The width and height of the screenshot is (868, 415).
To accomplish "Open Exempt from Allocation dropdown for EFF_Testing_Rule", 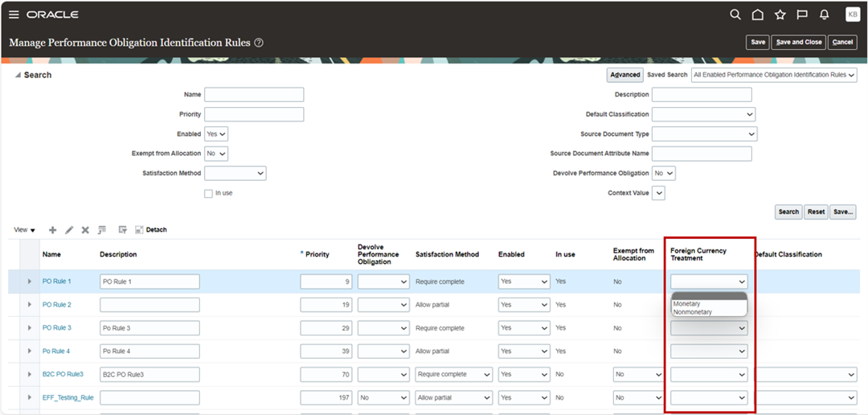I will click(637, 397).
